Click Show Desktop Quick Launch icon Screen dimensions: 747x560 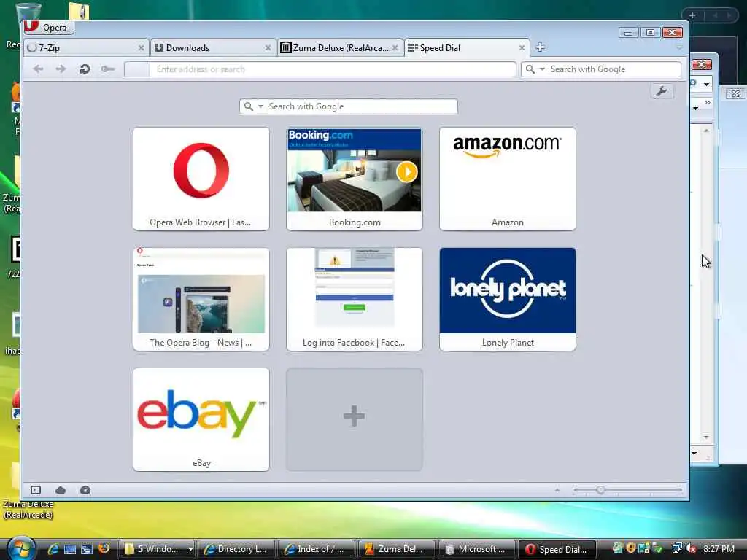tap(69, 550)
